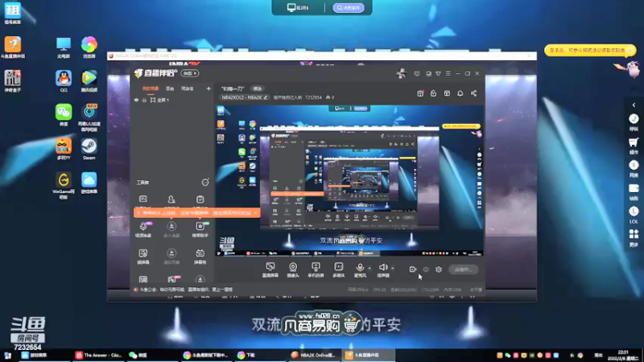Click the mode switch pill near logo

click(x=190, y=73)
